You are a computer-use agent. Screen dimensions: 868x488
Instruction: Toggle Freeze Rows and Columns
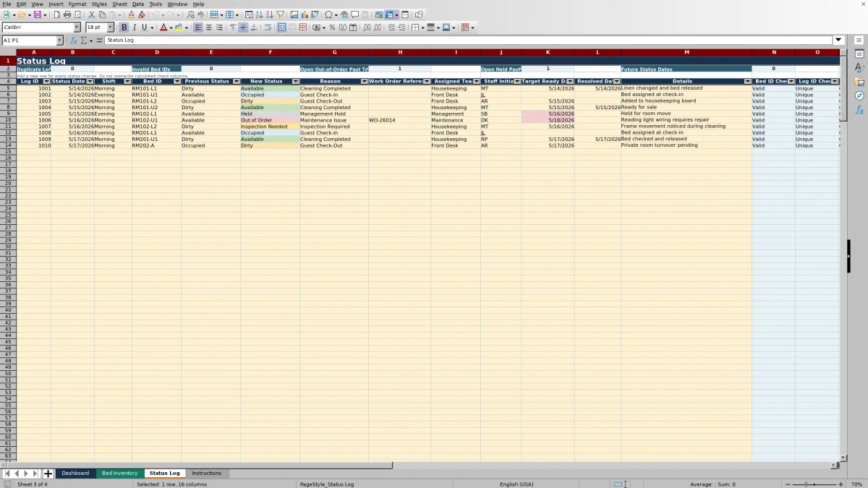click(x=389, y=14)
